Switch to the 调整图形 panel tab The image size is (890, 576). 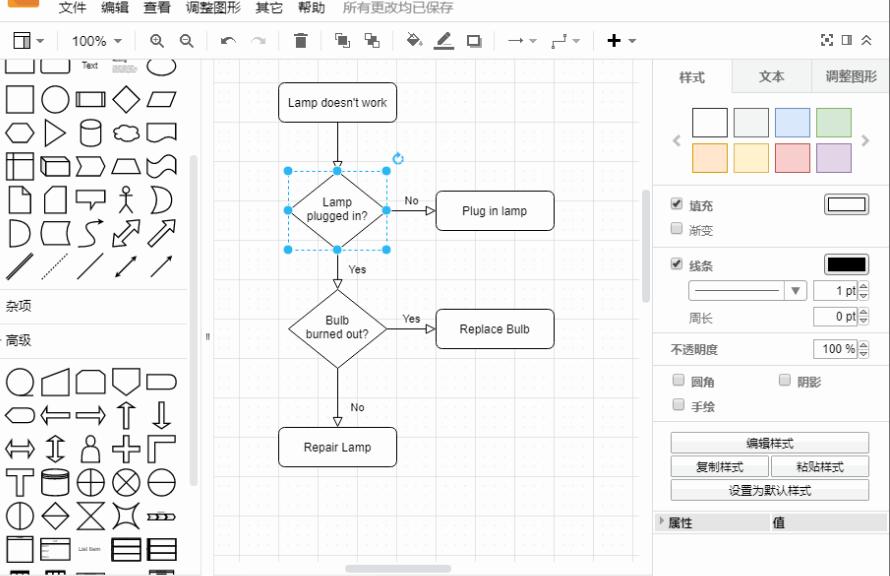851,77
